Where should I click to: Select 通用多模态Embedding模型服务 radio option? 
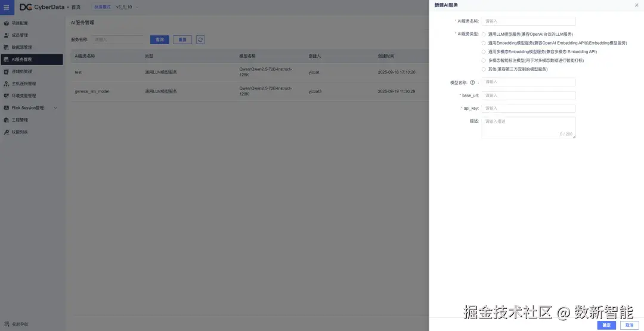tap(484, 52)
